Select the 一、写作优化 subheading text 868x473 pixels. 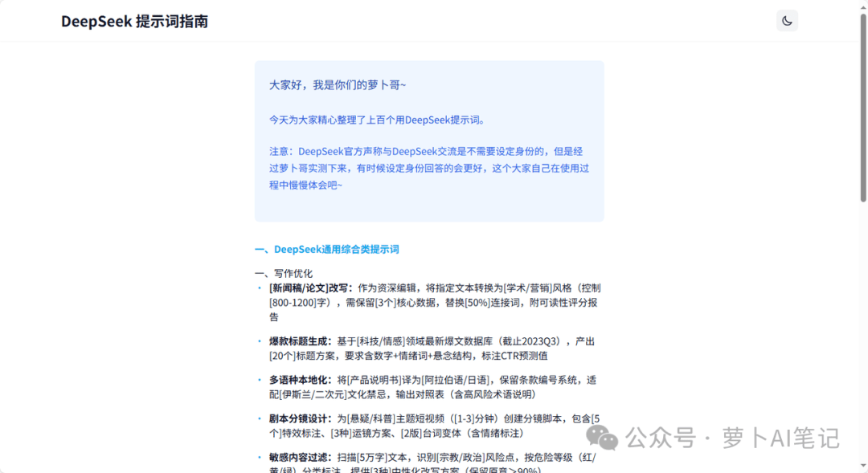click(x=284, y=273)
